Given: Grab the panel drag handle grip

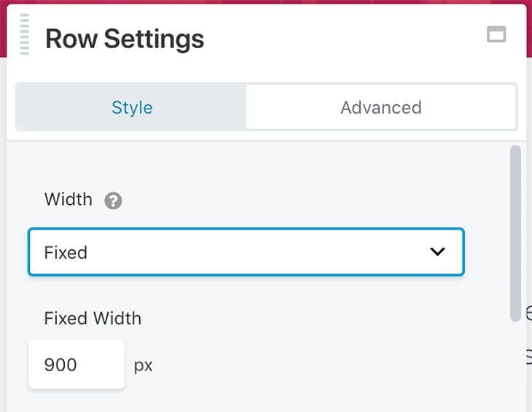Looking at the screenshot, I should 25,34.
